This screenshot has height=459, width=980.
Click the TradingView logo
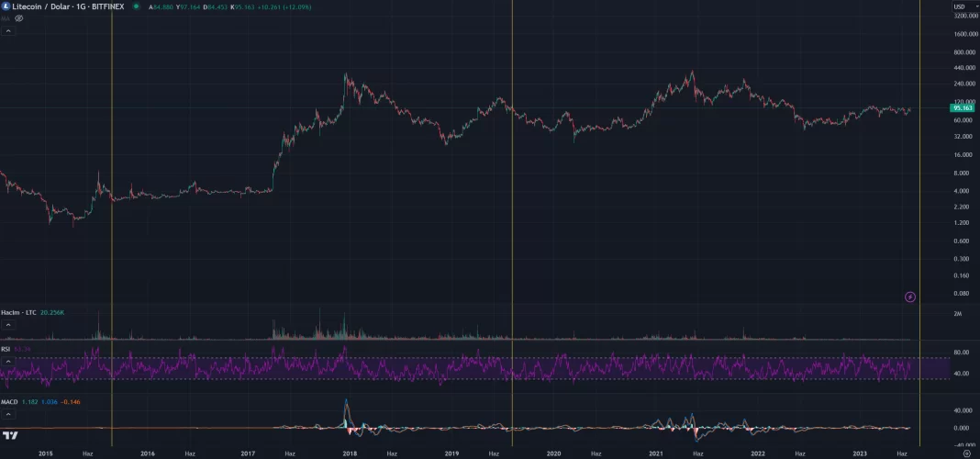click(11, 436)
